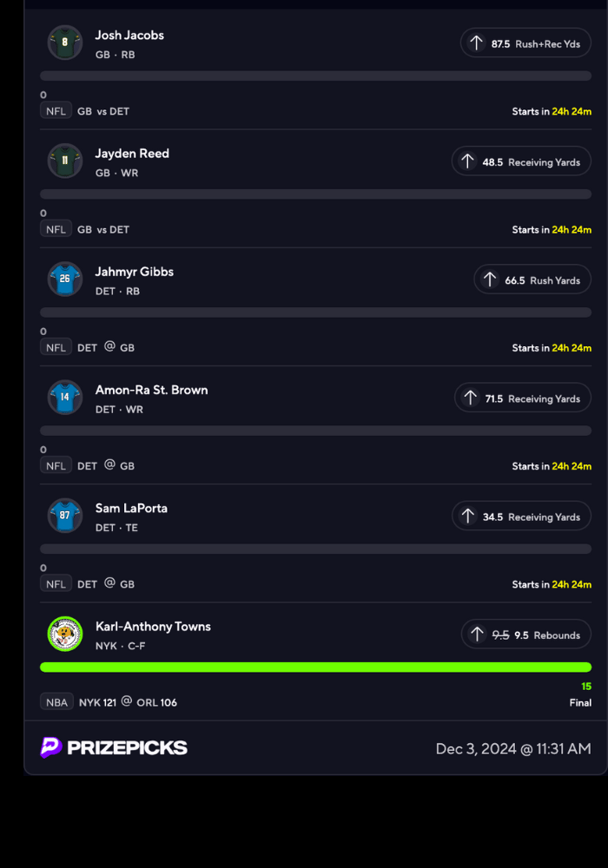The height and width of the screenshot is (868, 608).
Task: Click Jayden Reed player name
Action: click(x=132, y=154)
